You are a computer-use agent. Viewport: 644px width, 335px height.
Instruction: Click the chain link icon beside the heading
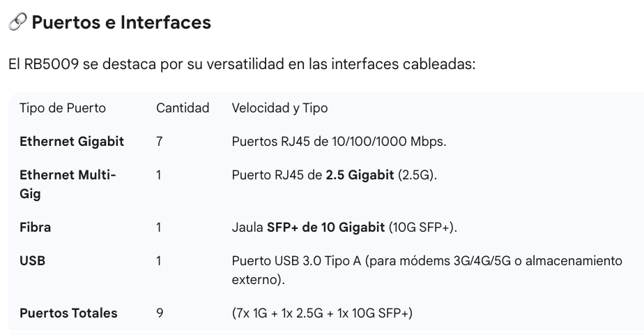(17, 23)
